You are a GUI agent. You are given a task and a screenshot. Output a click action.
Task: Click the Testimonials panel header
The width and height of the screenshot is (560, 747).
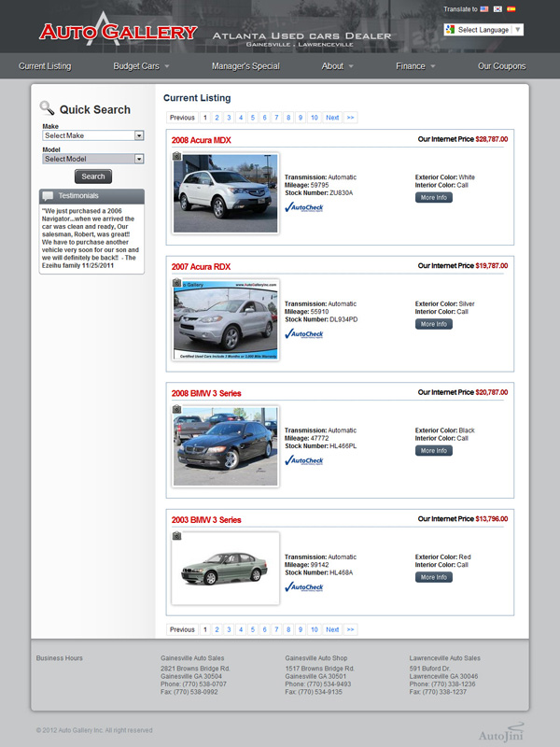[91, 196]
